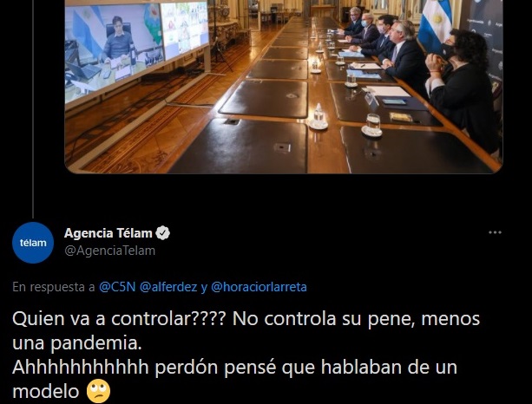
Task: Click the 'En respuesta a' label
Action: [54, 287]
